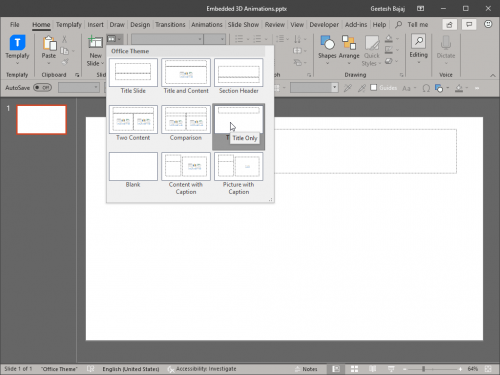The width and height of the screenshot is (500, 375).
Task: Click the Copy icon in Clipboard group
Action: 64,51
